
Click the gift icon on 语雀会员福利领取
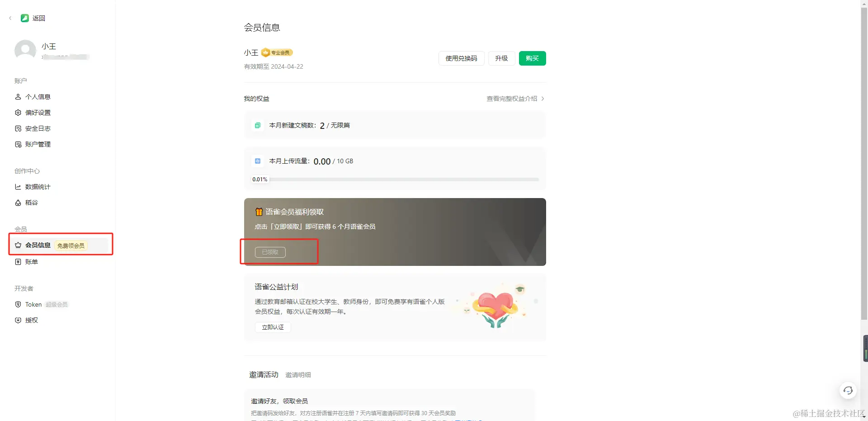point(259,212)
